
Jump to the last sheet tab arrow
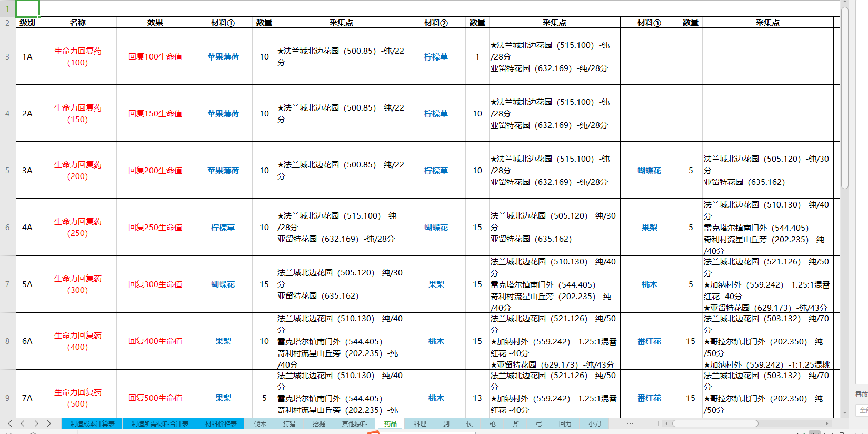pos(49,423)
